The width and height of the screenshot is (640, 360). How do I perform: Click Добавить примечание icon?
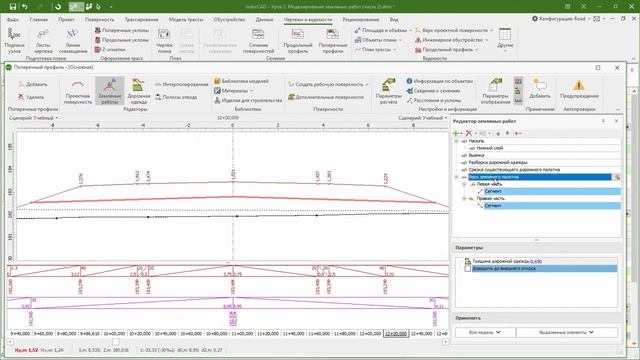540,89
